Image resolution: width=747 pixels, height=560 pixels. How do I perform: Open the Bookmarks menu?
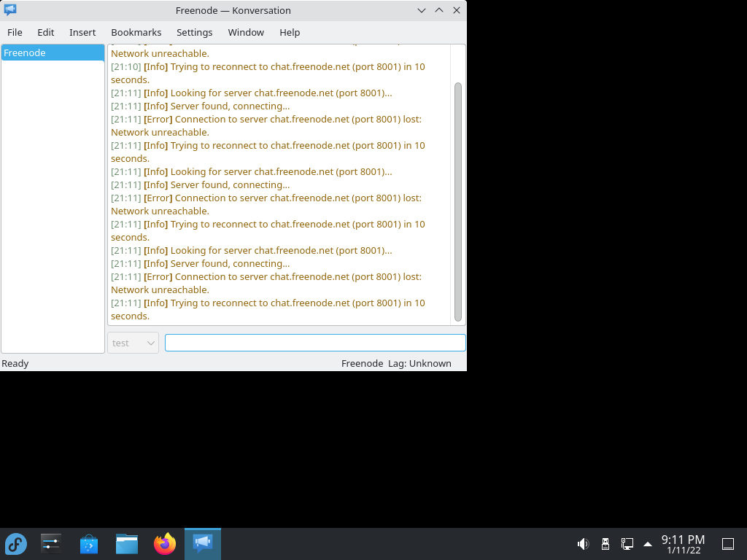(x=136, y=32)
